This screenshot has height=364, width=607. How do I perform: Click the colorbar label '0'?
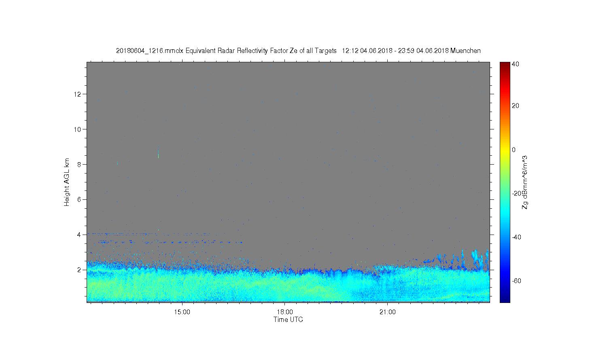tap(514, 150)
